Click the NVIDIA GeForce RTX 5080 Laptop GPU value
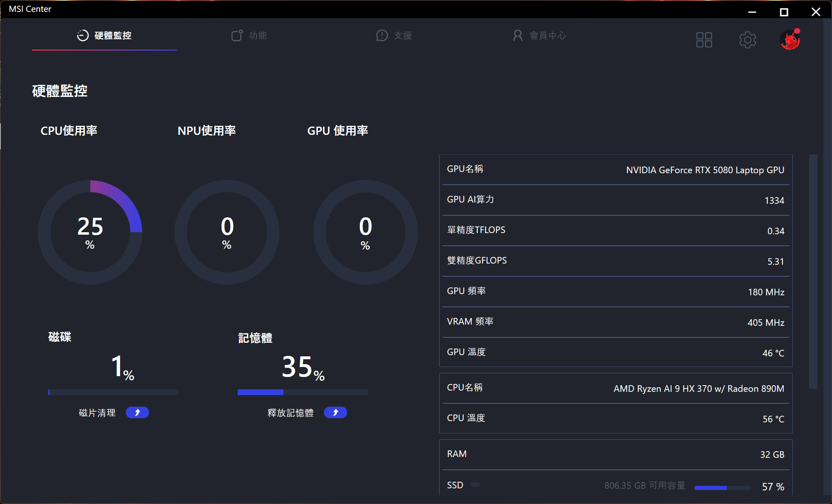 [705, 170]
